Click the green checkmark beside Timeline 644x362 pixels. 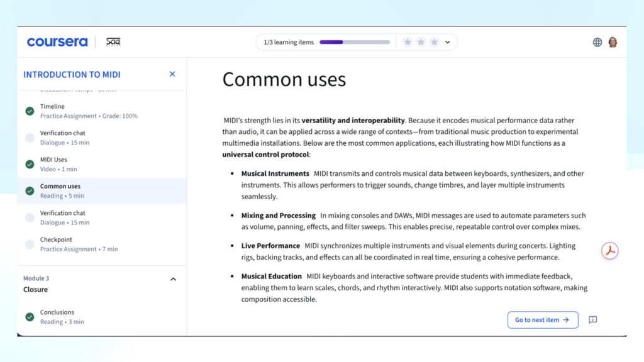[29, 111]
